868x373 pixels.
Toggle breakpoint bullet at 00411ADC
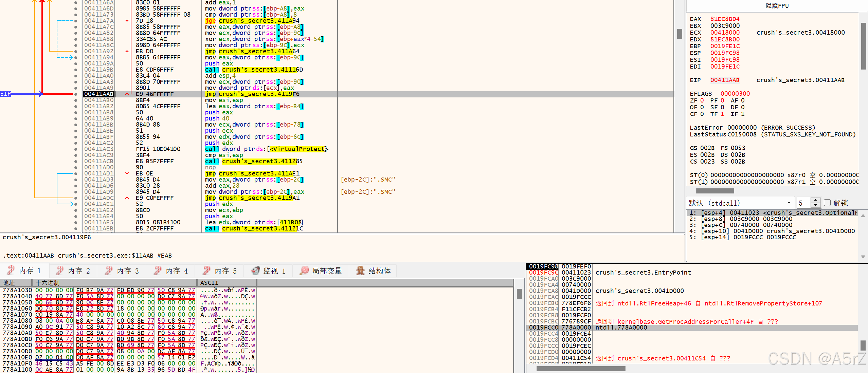point(76,198)
